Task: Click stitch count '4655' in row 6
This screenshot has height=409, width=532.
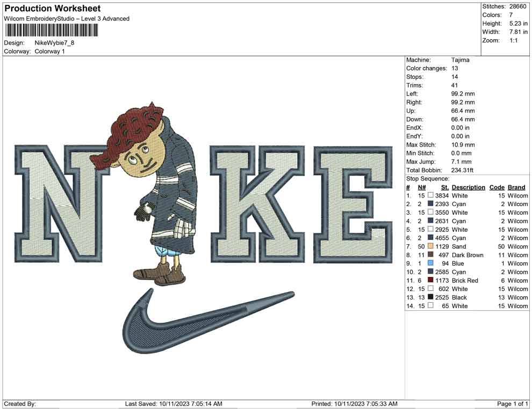Action: [442, 238]
